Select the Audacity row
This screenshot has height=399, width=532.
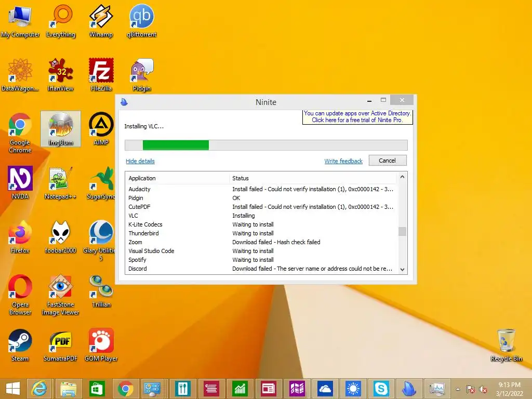[261, 189]
